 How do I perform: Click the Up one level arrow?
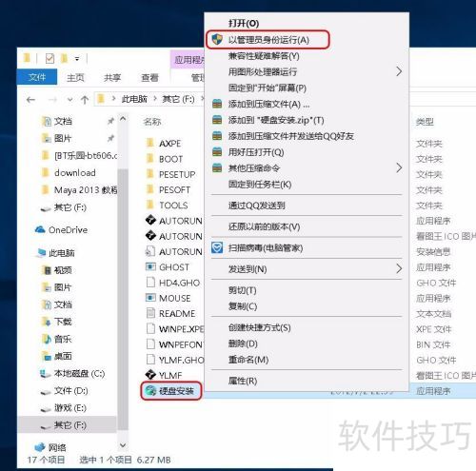[85, 100]
